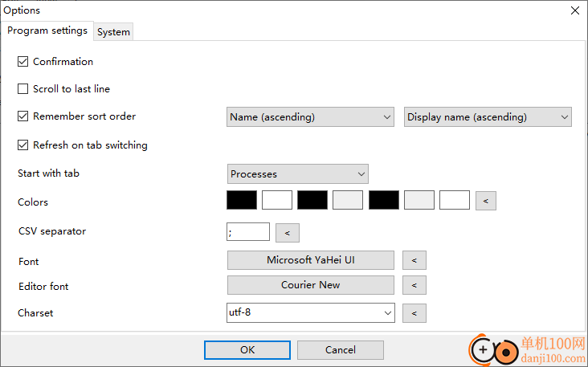The image size is (588, 367).
Task: Enable Scroll to last line
Action: point(23,89)
